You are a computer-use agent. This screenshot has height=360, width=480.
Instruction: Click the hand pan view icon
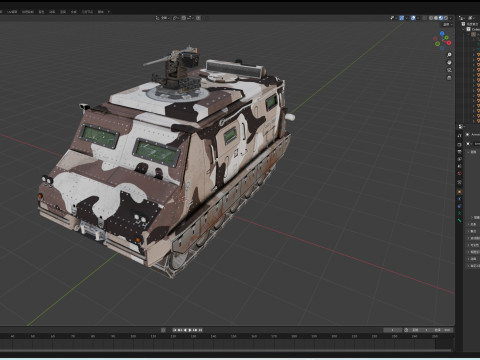coord(449,62)
